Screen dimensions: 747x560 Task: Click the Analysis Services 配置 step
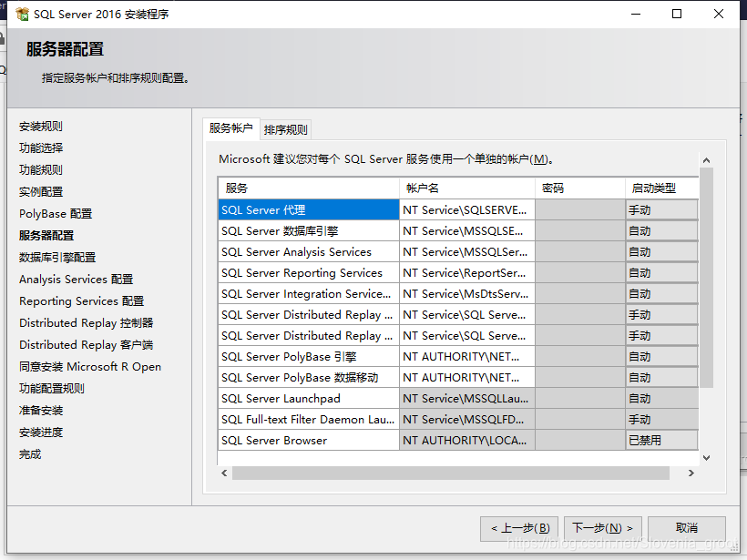pyautogui.click(x=77, y=280)
